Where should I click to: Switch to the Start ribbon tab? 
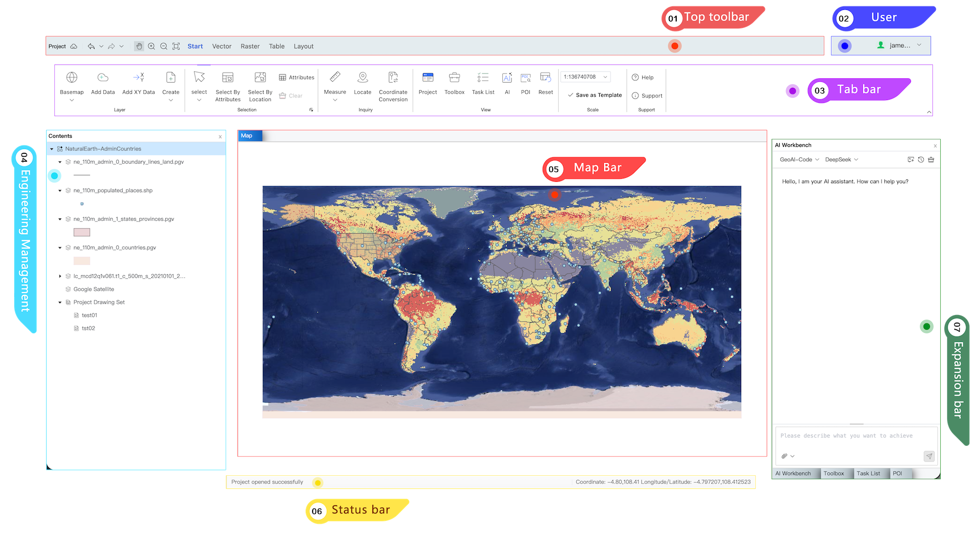pyautogui.click(x=195, y=47)
